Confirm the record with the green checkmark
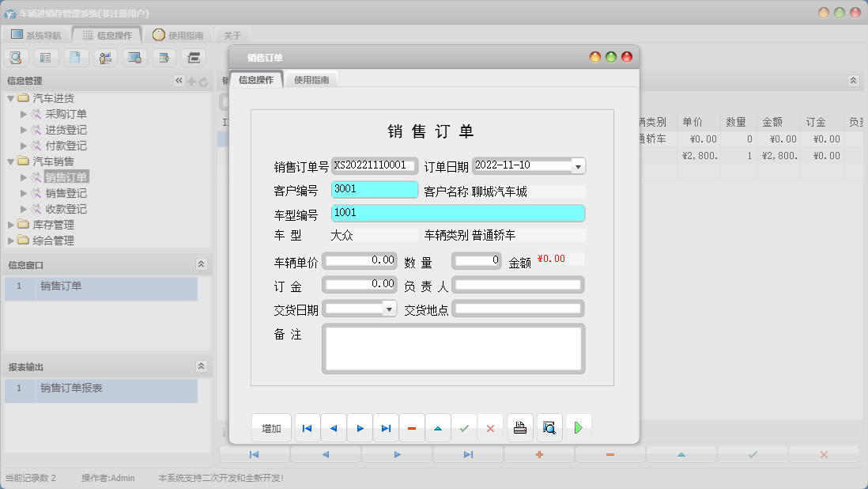The image size is (868, 489). click(x=465, y=427)
